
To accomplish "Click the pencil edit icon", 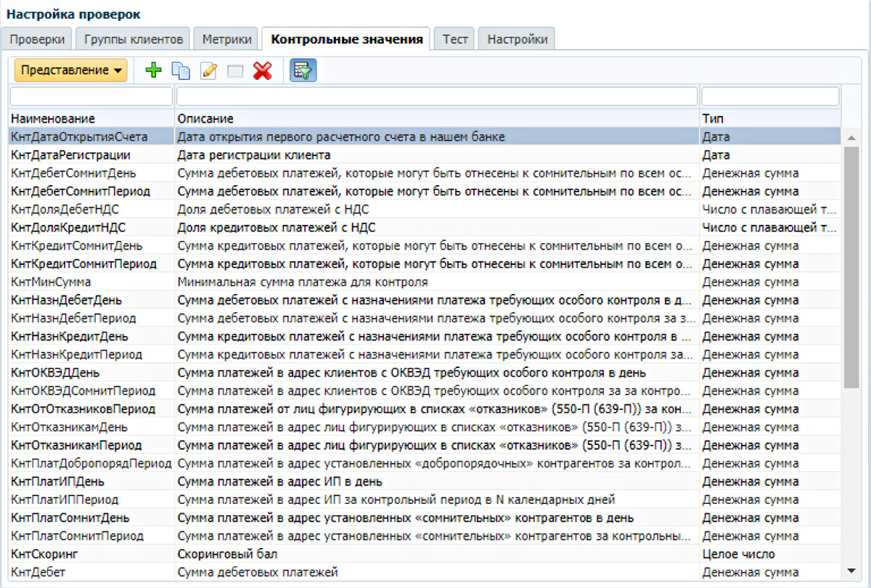I will [208, 70].
